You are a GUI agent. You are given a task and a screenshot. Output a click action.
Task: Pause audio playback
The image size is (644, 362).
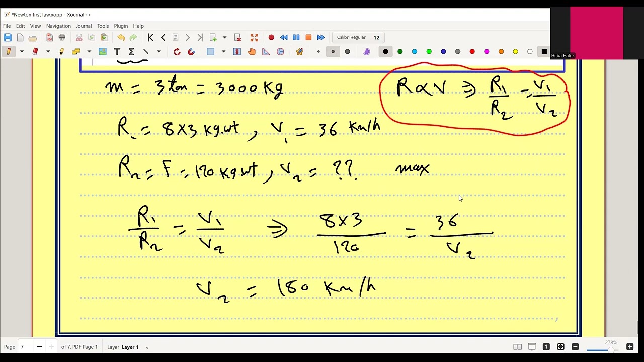pyautogui.click(x=296, y=37)
